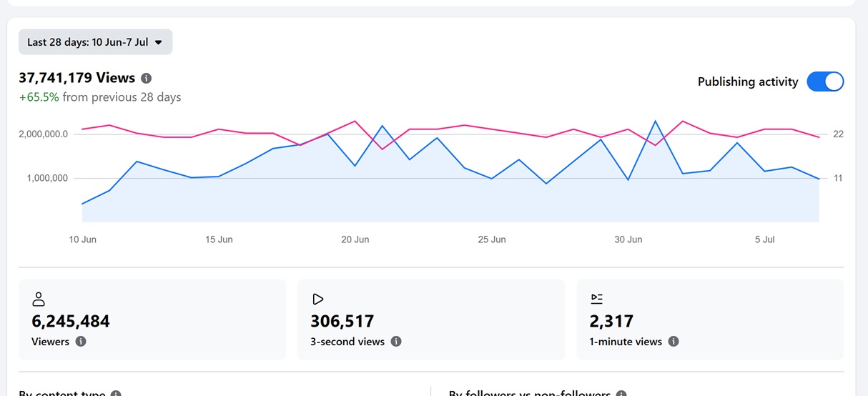Click the 11 right-axis label
Screen dimensions: 868x396
838,178
